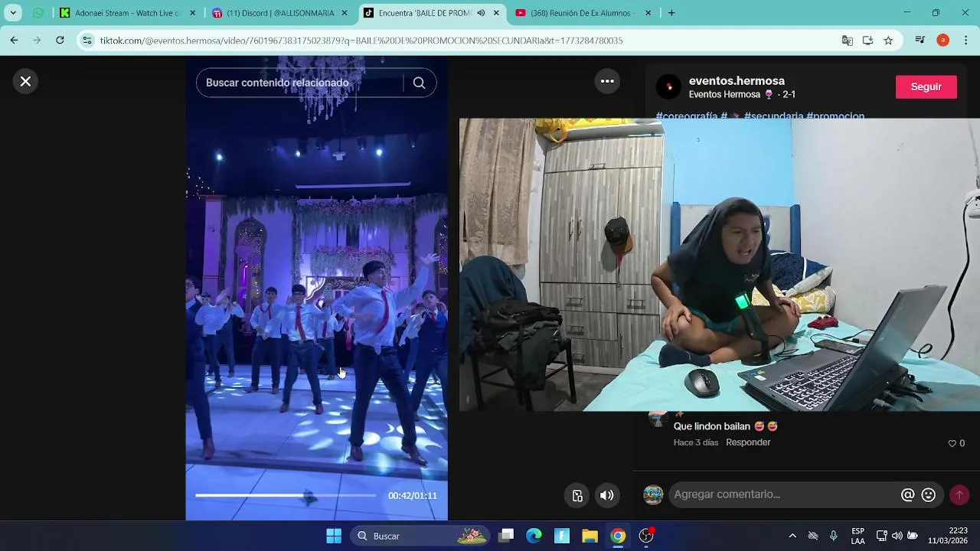
Task: Open the pinned WhatsApp tab
Action: [x=38, y=13]
